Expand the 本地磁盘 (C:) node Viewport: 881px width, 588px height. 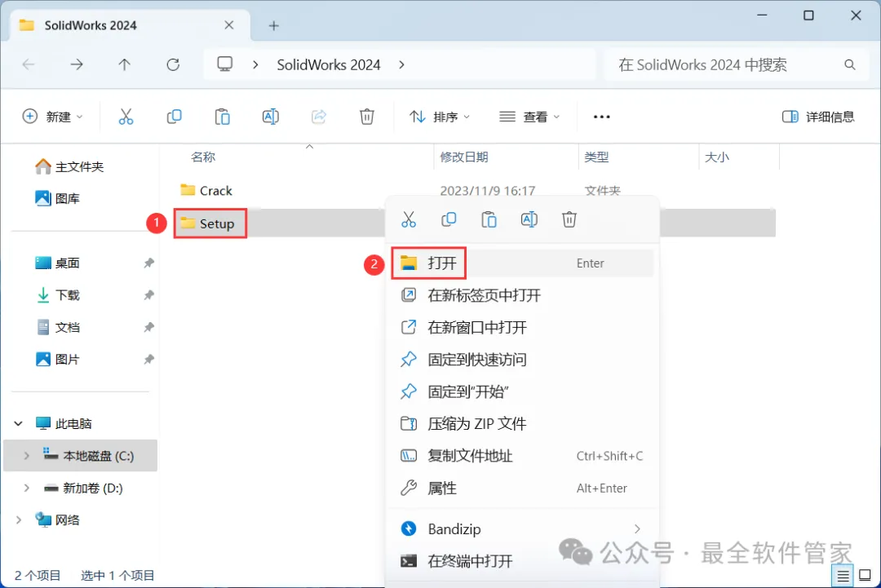pos(26,456)
